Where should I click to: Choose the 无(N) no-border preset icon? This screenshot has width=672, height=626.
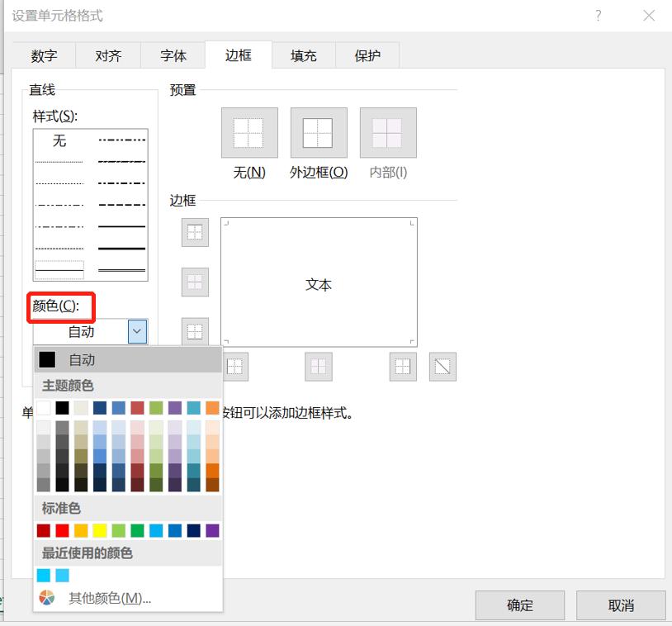pos(249,132)
